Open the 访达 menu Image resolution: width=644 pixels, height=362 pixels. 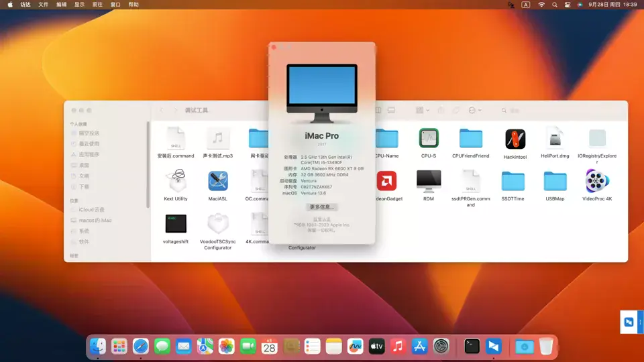coord(25,5)
